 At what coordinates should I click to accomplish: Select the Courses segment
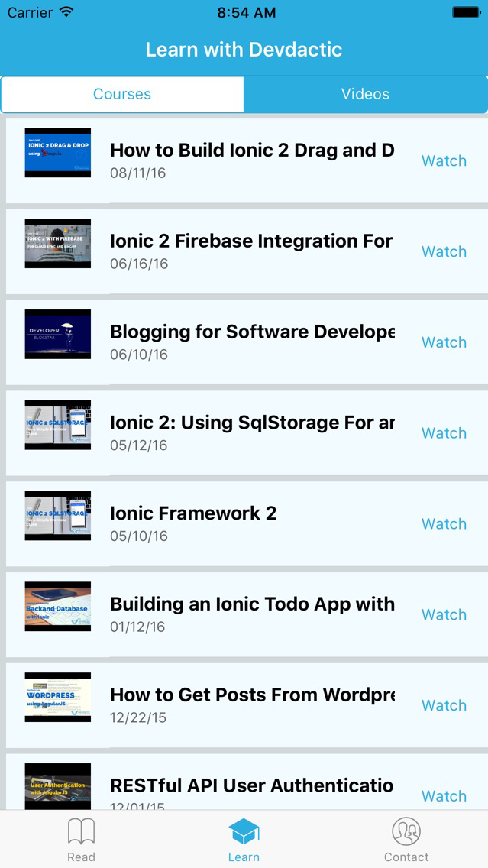coord(122,94)
